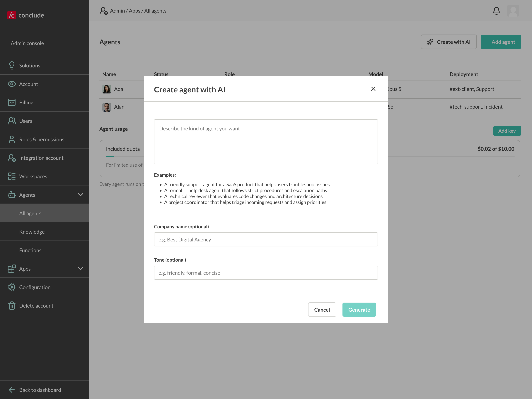
Task: Select Integration account menu item
Action: pyautogui.click(x=44, y=158)
